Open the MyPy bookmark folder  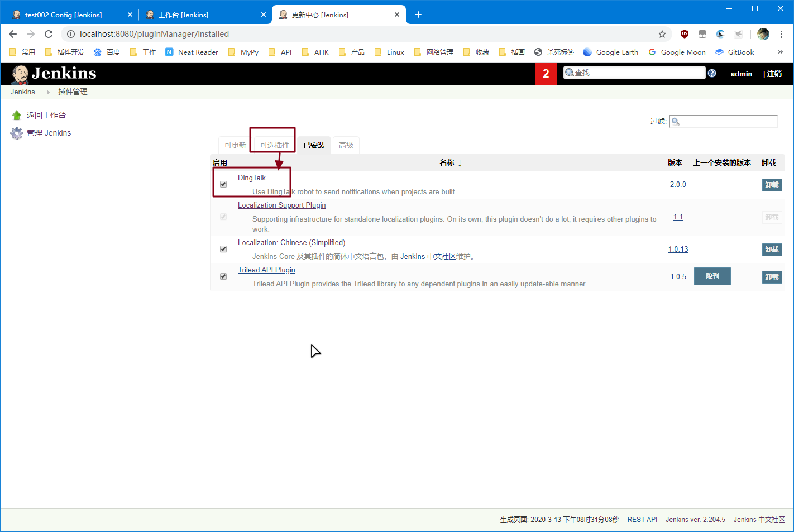tap(243, 52)
